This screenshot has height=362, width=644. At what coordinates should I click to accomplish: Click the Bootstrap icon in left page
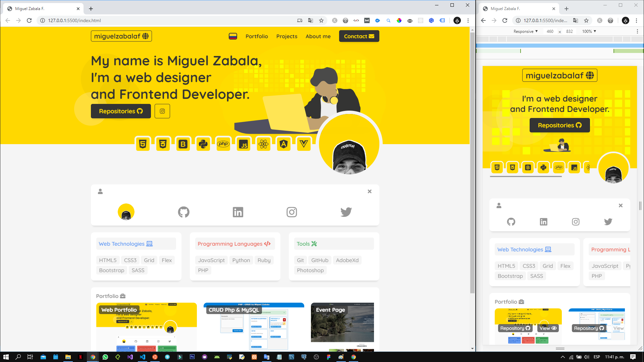(183, 144)
